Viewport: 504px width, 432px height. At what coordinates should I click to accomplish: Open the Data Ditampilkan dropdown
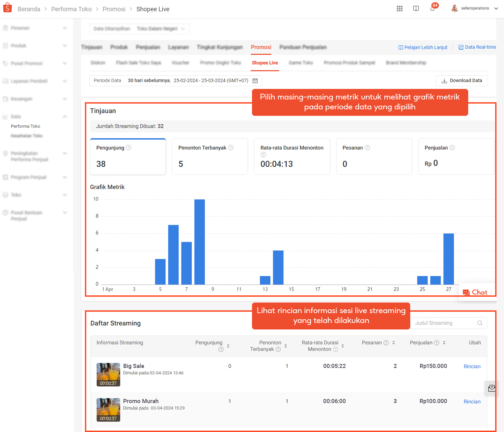pos(139,29)
